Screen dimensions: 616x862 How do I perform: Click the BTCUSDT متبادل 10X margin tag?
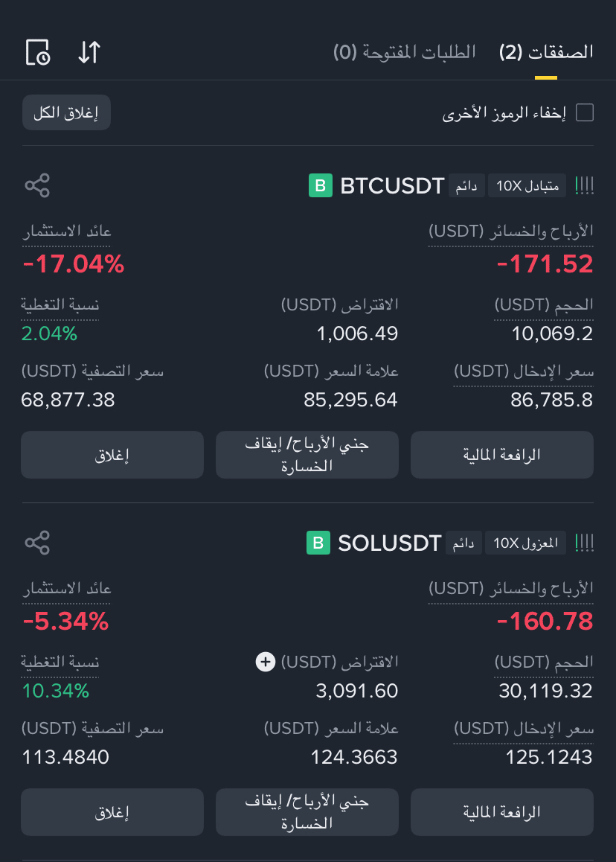pyautogui.click(x=527, y=186)
